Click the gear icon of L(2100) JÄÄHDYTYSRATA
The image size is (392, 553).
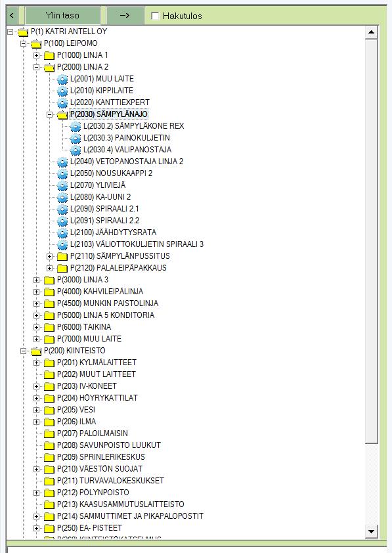pos(62,232)
